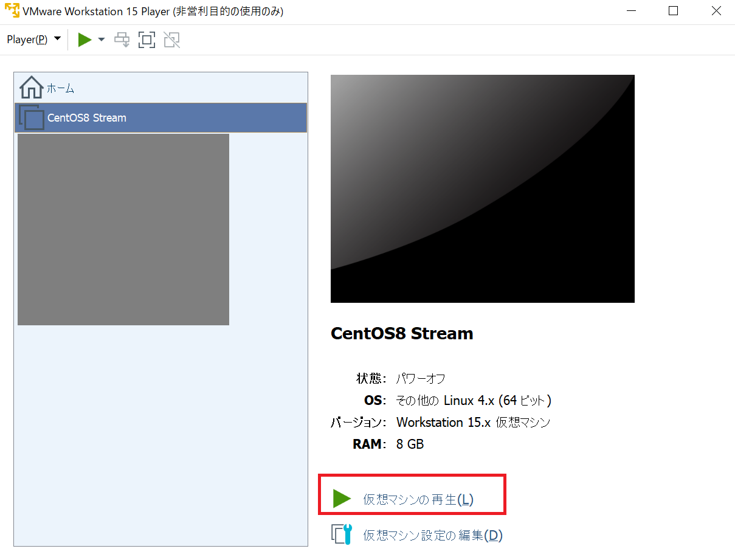
Task: Click the VMware logo in title bar
Action: pyautogui.click(x=12, y=11)
